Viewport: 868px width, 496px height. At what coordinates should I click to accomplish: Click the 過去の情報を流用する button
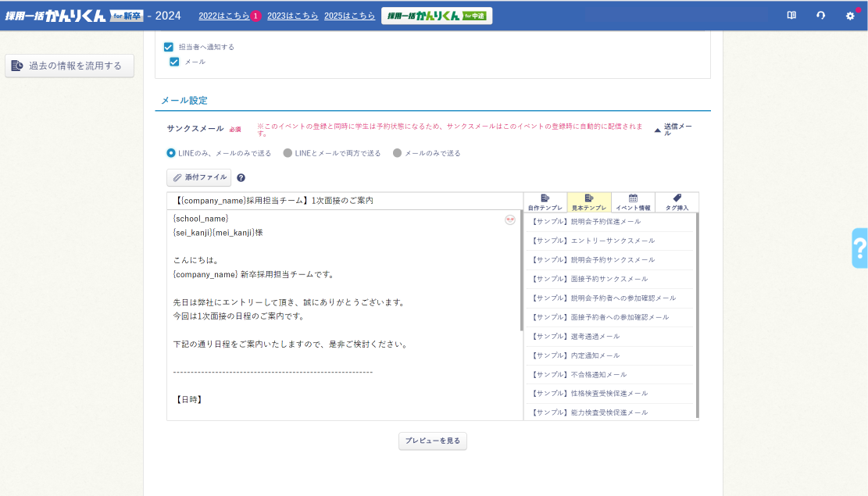click(x=69, y=66)
